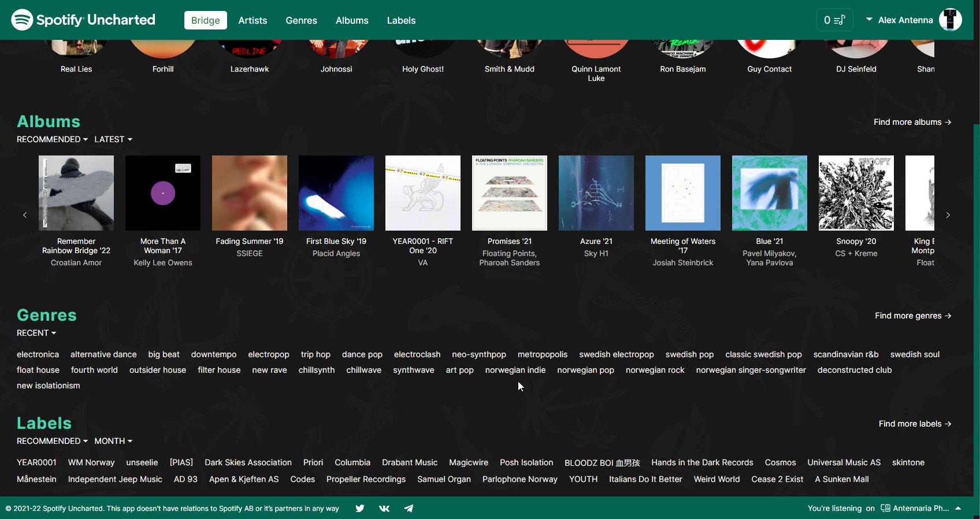The height and width of the screenshot is (519, 980).
Task: Open First Blue Sky '19 cover
Action: click(x=336, y=193)
